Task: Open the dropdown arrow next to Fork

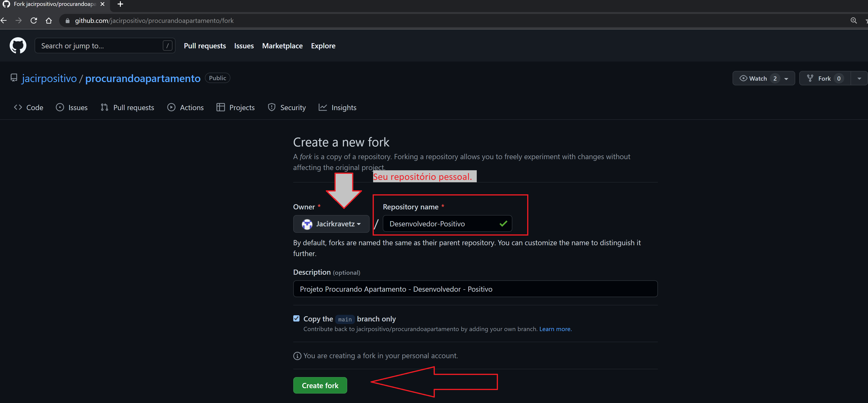Action: pos(859,79)
